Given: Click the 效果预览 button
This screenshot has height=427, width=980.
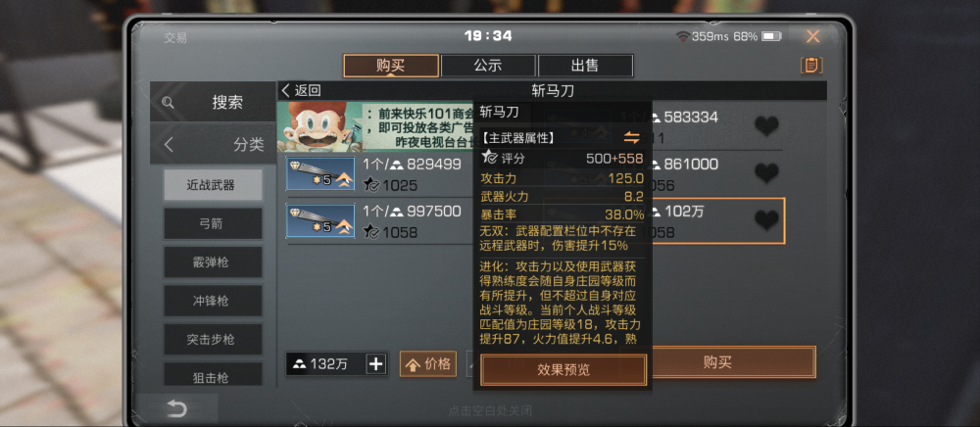Looking at the screenshot, I should (563, 370).
